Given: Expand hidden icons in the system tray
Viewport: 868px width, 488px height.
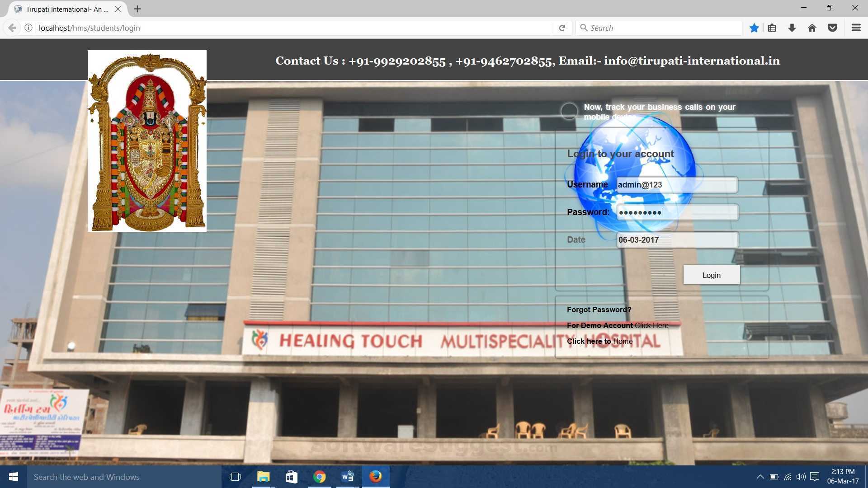Looking at the screenshot, I should point(760,477).
